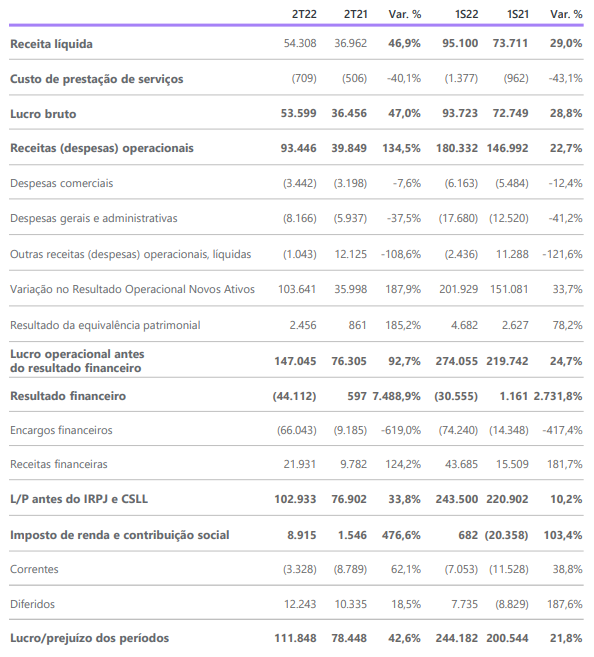Click the Receita líquida row label
This screenshot has width=594, height=657.
point(51,44)
